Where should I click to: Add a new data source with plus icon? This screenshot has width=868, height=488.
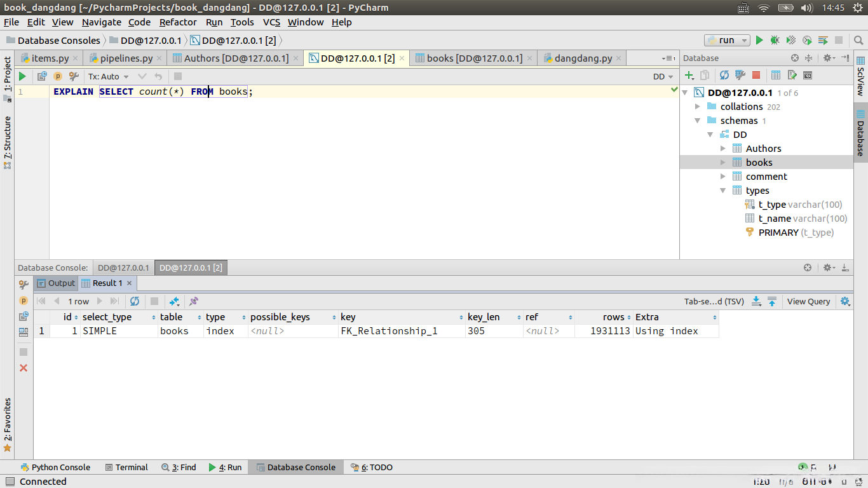(x=689, y=75)
